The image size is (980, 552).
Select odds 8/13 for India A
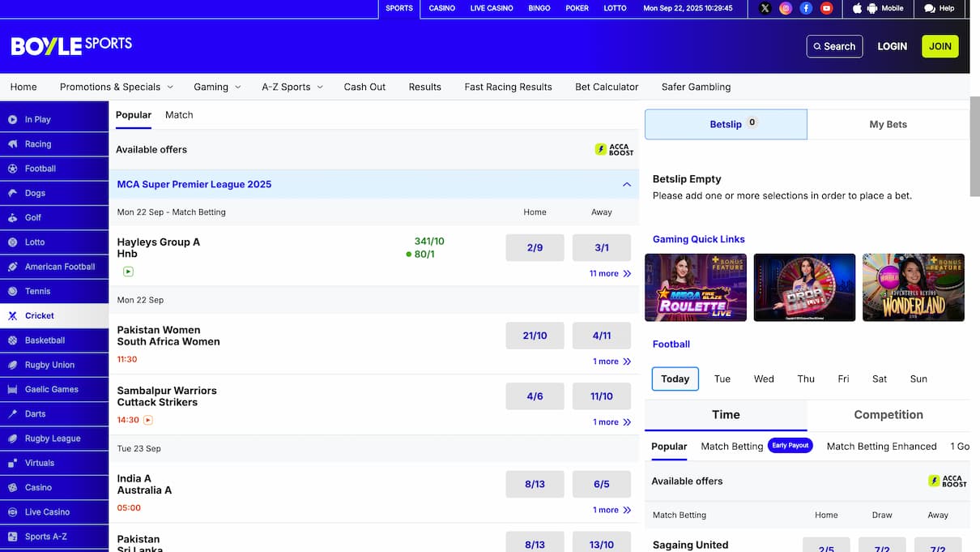535,484
